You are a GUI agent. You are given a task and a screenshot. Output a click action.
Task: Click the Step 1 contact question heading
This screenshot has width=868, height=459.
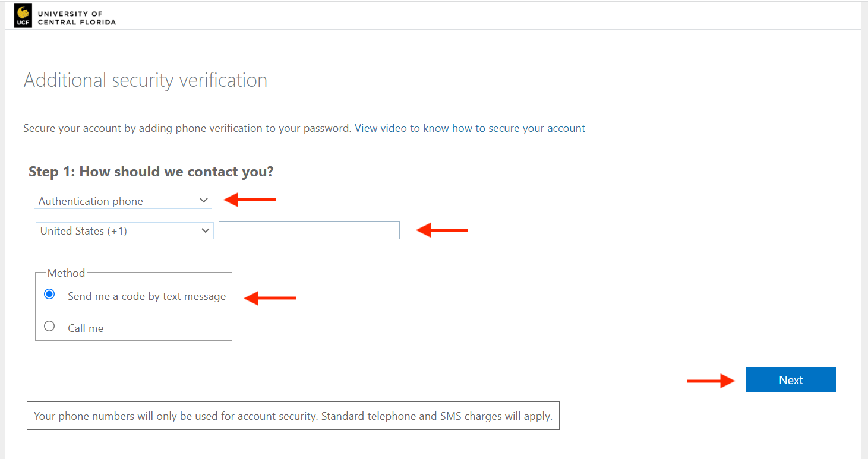click(x=151, y=172)
